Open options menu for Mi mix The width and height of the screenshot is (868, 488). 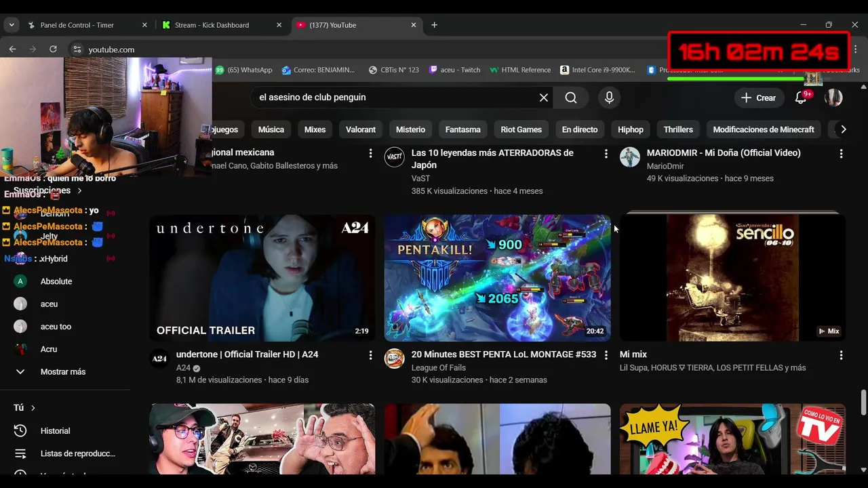click(x=841, y=355)
